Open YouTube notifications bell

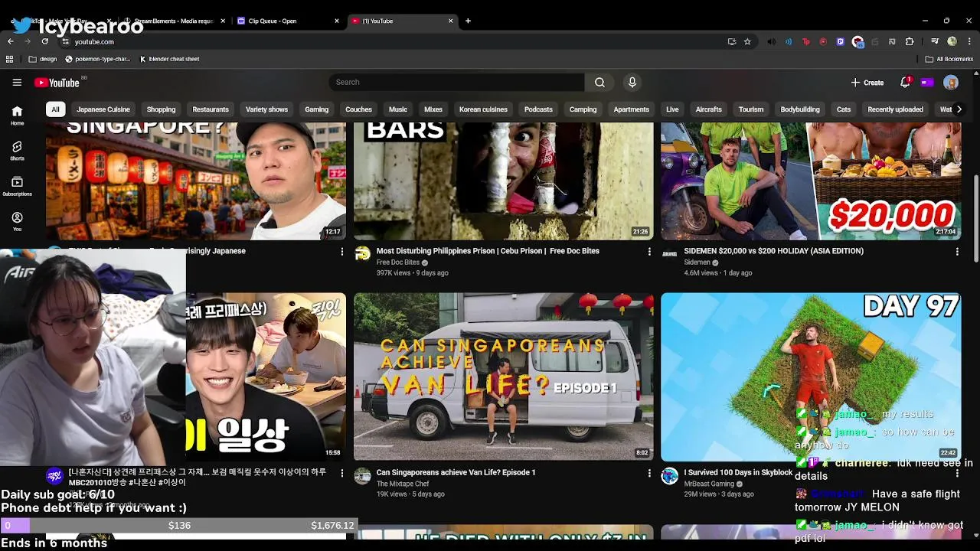pyautogui.click(x=905, y=82)
